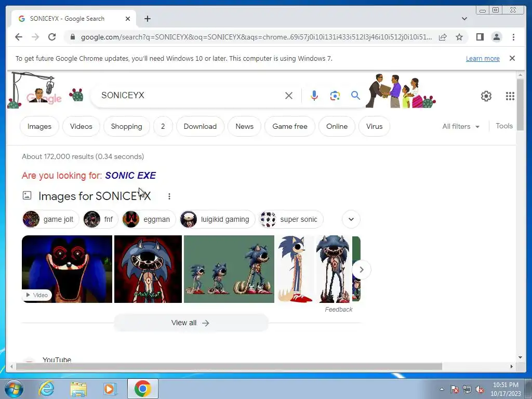532x399 pixels.
Task: Click the horizontal scrollbar left arrow
Action: tap(11, 366)
